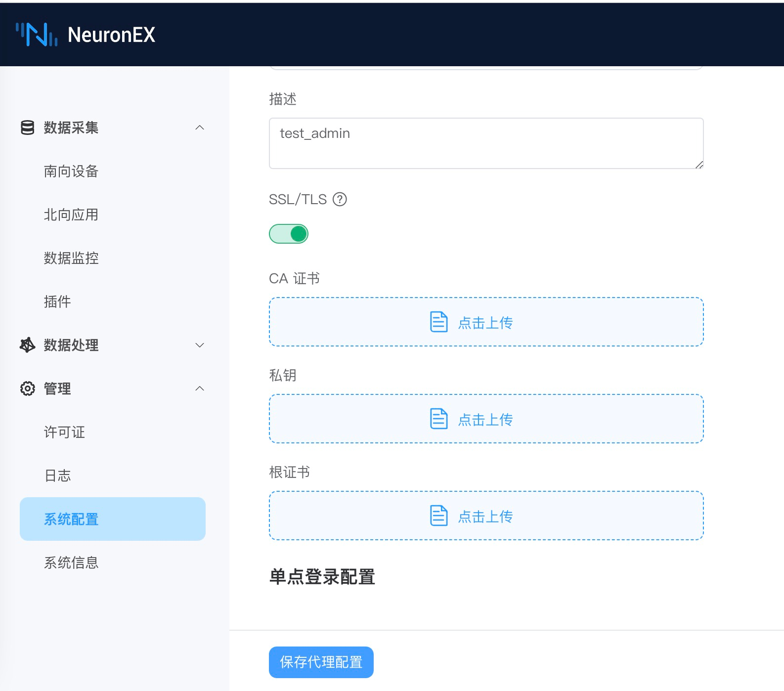
Task: Grab the 描述 textarea resize handle
Action: point(699,165)
